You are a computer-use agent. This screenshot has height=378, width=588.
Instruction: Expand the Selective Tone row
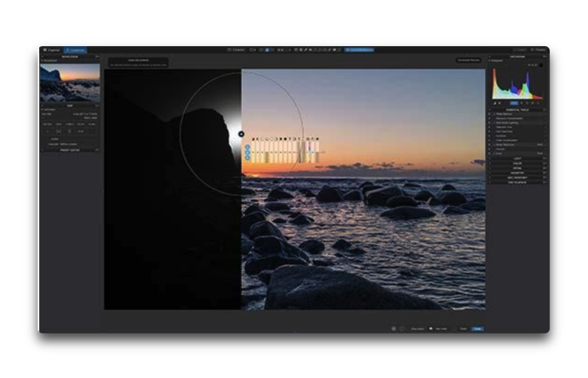(517, 127)
